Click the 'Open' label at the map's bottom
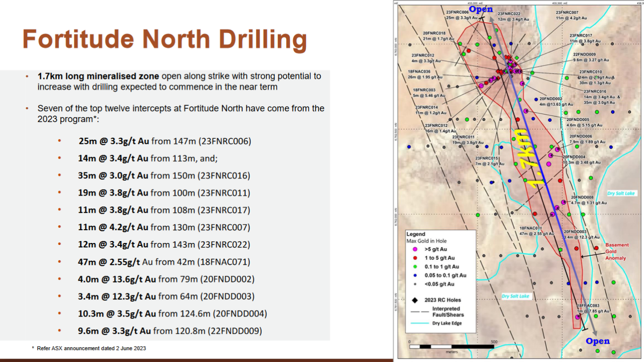 tap(598, 341)
